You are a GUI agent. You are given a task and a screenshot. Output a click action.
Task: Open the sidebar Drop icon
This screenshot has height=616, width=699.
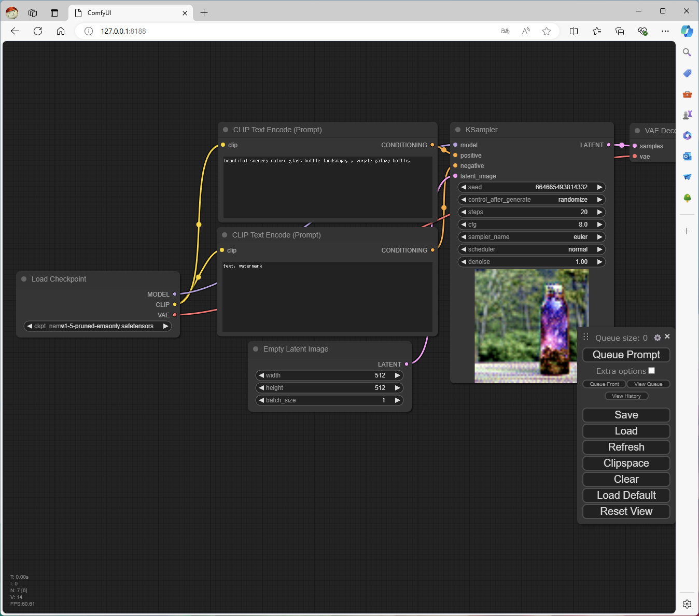687,177
